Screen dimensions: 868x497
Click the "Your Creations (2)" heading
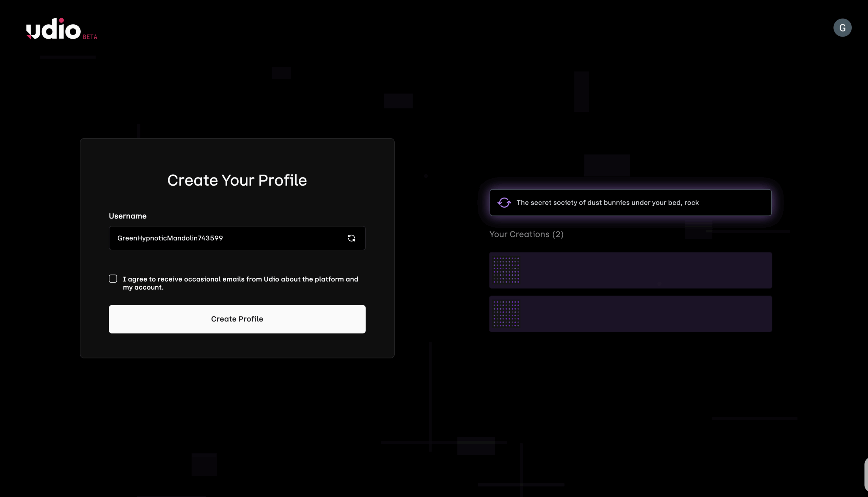527,234
